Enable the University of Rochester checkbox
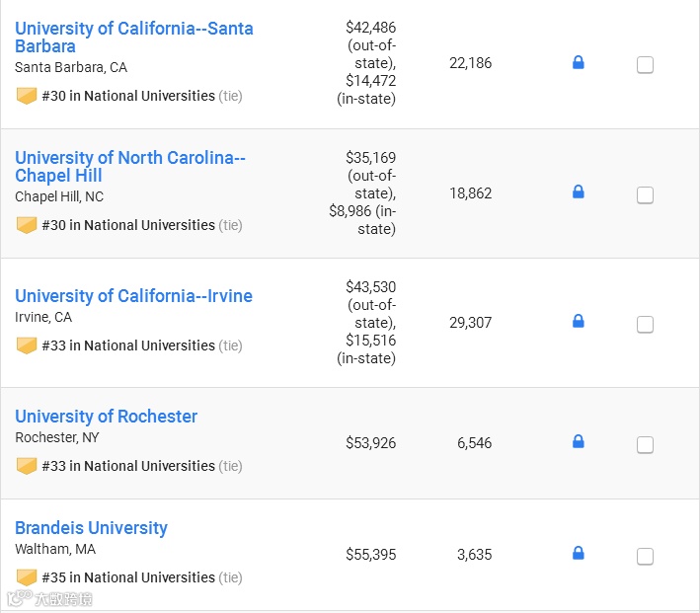 coord(645,445)
